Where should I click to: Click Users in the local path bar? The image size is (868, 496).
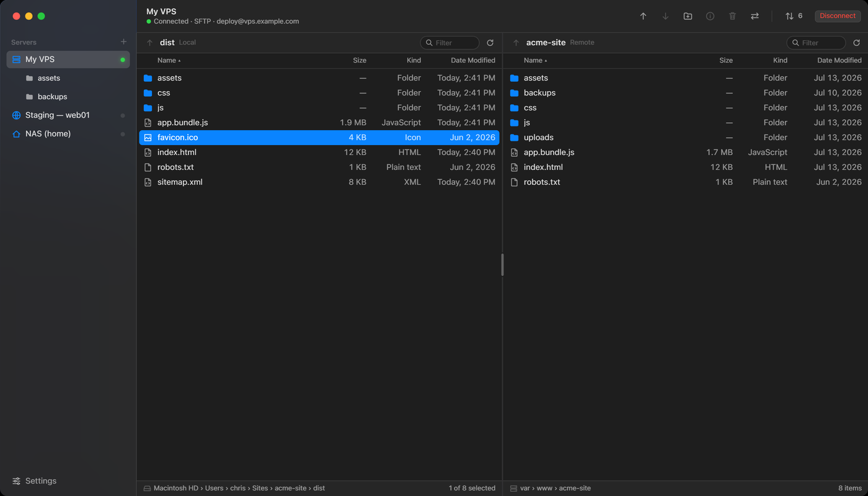pyautogui.click(x=214, y=489)
